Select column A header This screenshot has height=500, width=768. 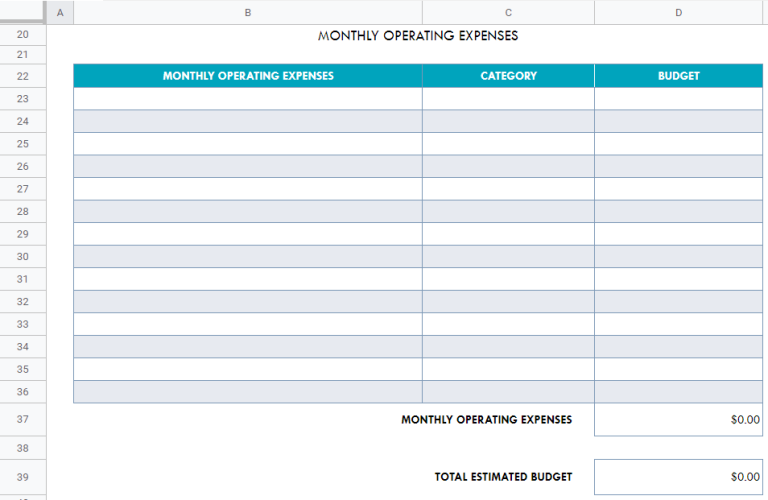(60, 13)
